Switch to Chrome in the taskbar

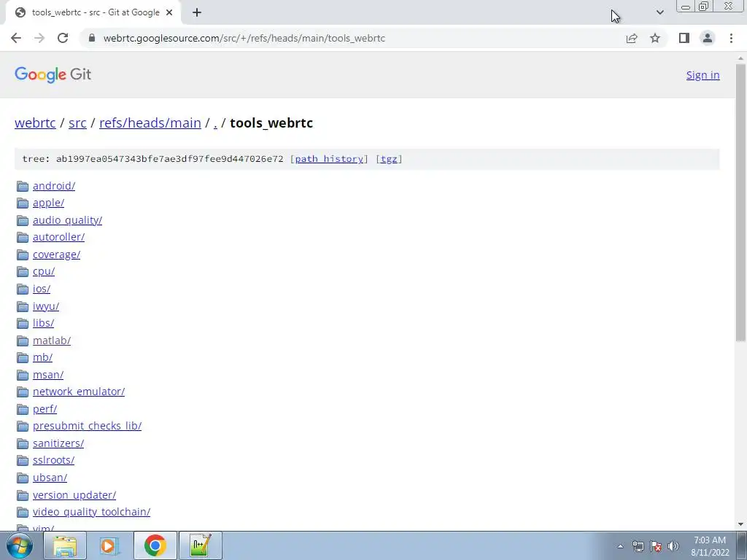pyautogui.click(x=155, y=545)
